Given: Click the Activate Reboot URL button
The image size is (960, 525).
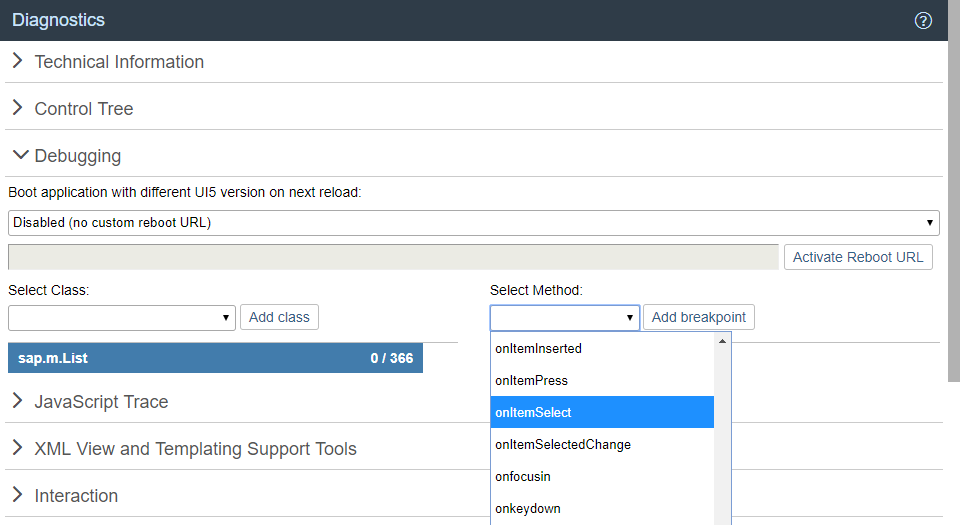Looking at the screenshot, I should [x=858, y=257].
